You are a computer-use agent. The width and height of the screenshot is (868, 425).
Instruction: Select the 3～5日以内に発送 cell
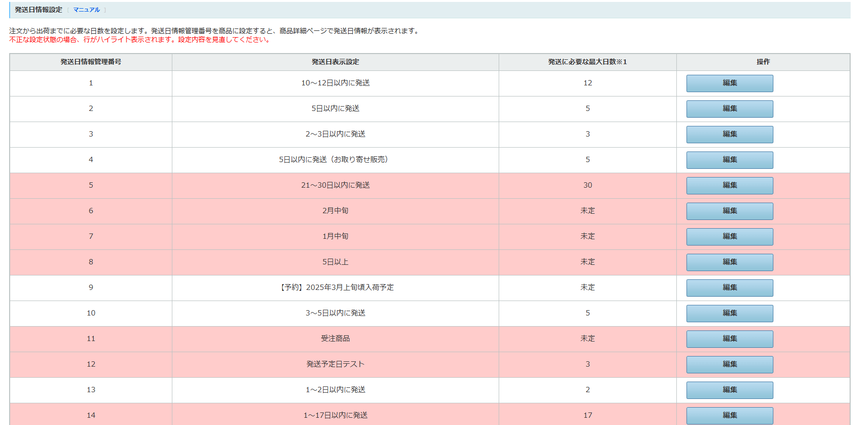coord(336,313)
